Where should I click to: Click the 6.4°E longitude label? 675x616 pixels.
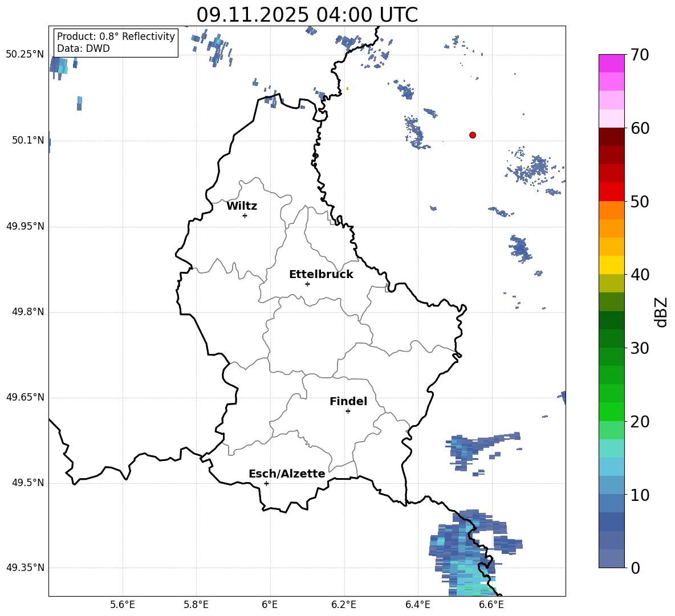click(417, 605)
